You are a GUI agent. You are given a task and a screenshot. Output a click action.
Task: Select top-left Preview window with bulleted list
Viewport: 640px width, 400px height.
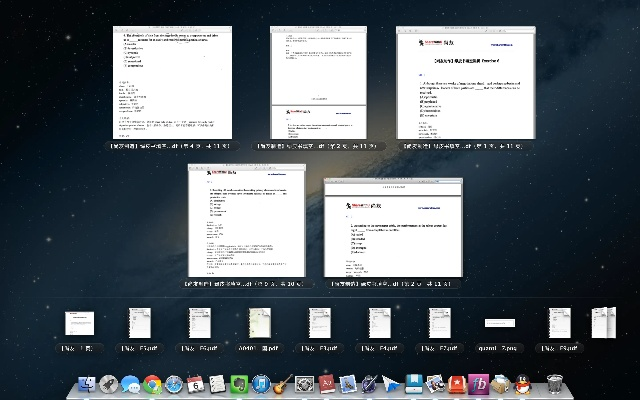(171, 83)
